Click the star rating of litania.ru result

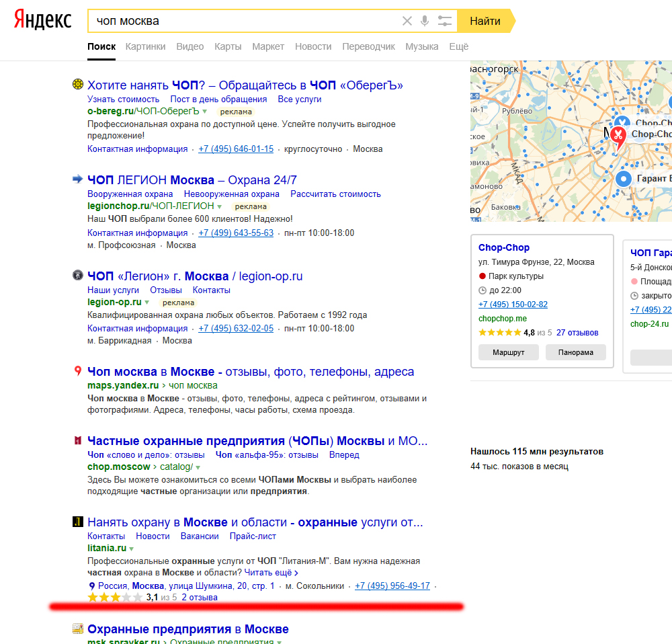[114, 597]
